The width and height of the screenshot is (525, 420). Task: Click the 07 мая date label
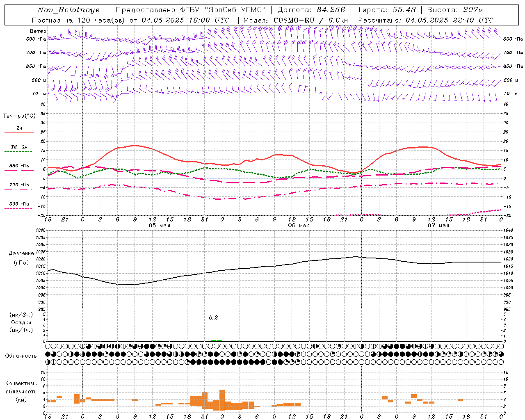(438, 226)
